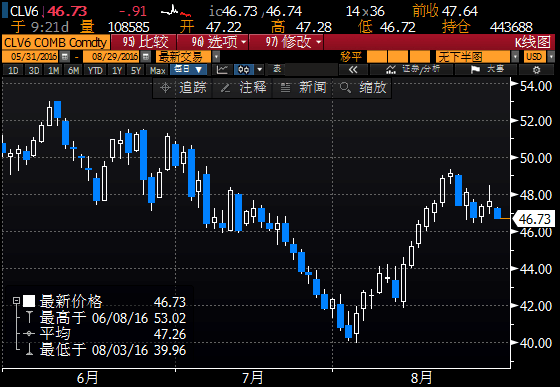
Task: Select the 注释 annotation pencil tool
Action: tap(243, 87)
